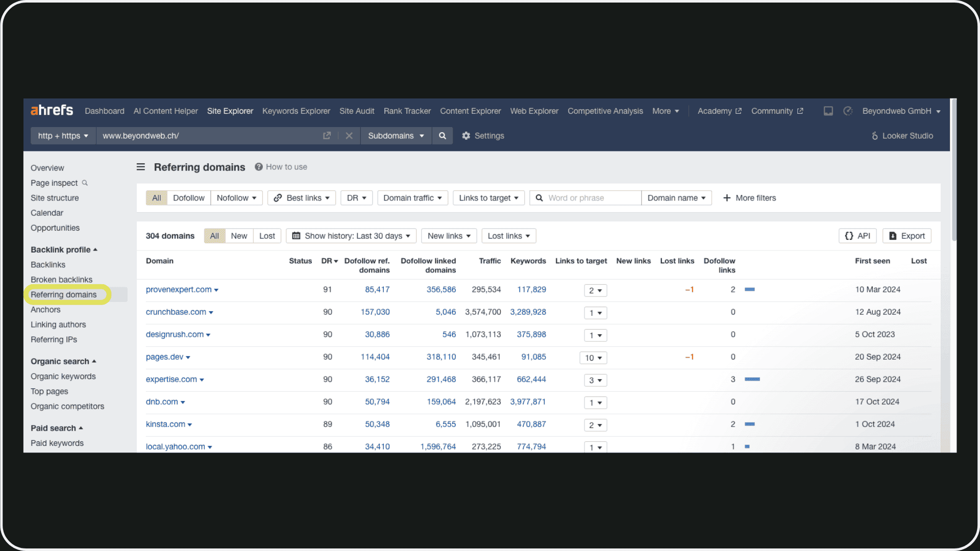Click dofollow ref. domains 114,404 for pages.dev
Image resolution: width=980 pixels, height=551 pixels.
tap(375, 357)
